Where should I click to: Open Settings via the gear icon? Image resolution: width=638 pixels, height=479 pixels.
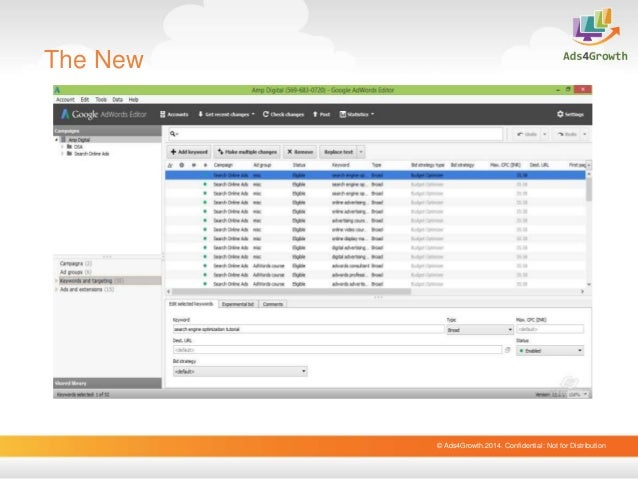pos(570,114)
